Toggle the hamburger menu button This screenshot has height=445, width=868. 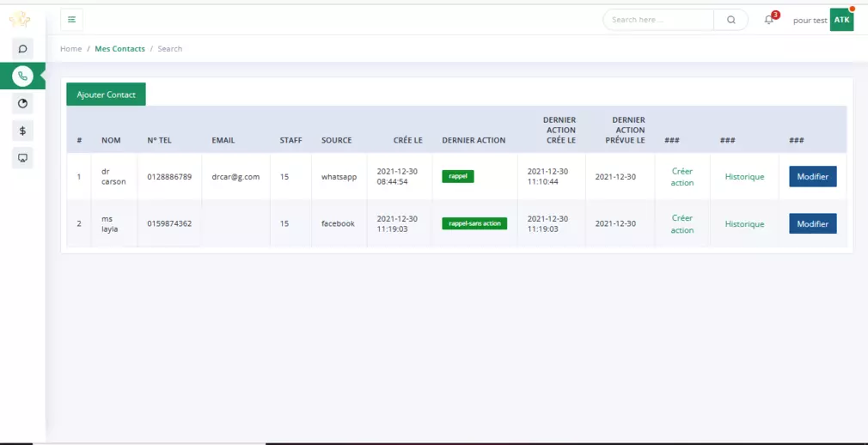71,20
